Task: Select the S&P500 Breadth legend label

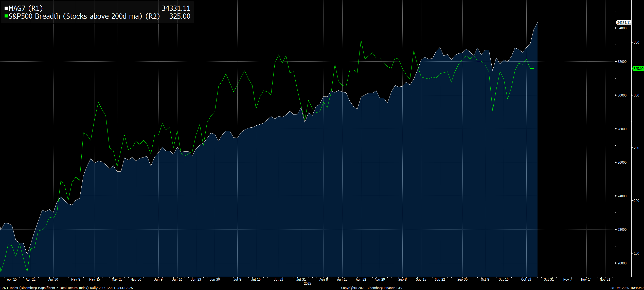Action: tap(84, 16)
